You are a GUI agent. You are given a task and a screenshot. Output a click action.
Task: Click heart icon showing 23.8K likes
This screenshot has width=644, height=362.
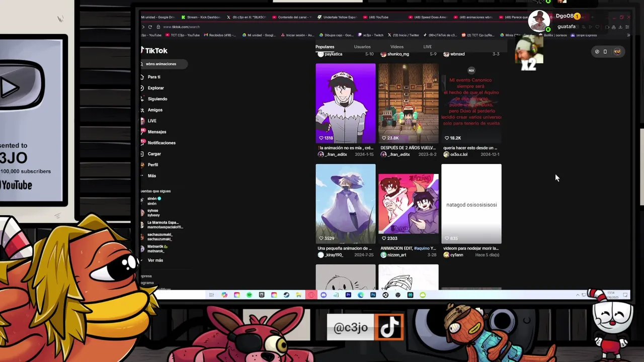384,138
